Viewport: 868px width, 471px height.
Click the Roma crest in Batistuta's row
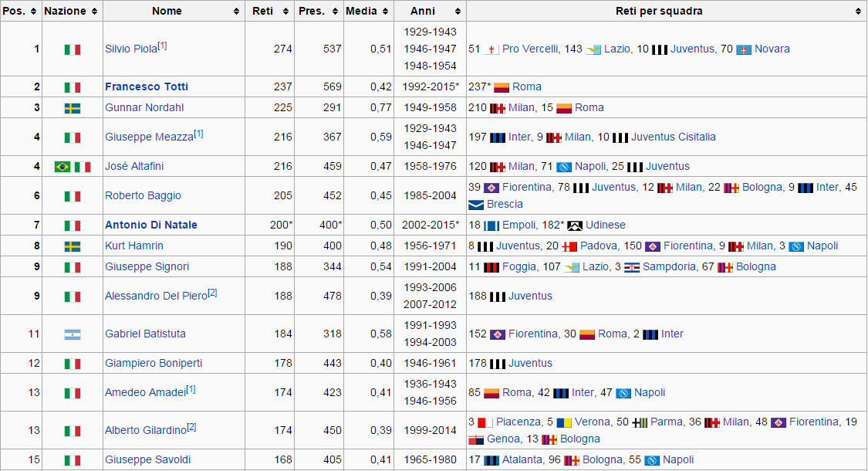[587, 334]
